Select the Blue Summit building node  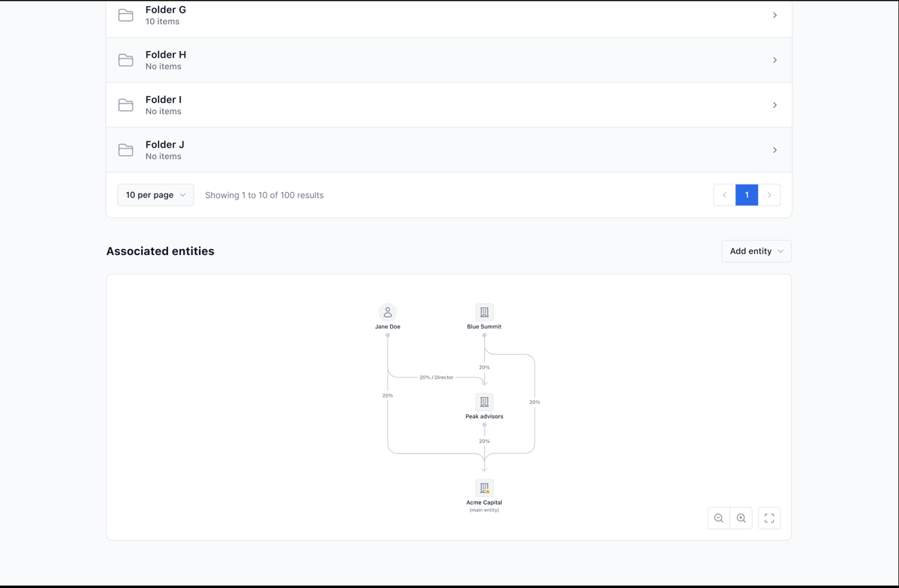(484, 312)
